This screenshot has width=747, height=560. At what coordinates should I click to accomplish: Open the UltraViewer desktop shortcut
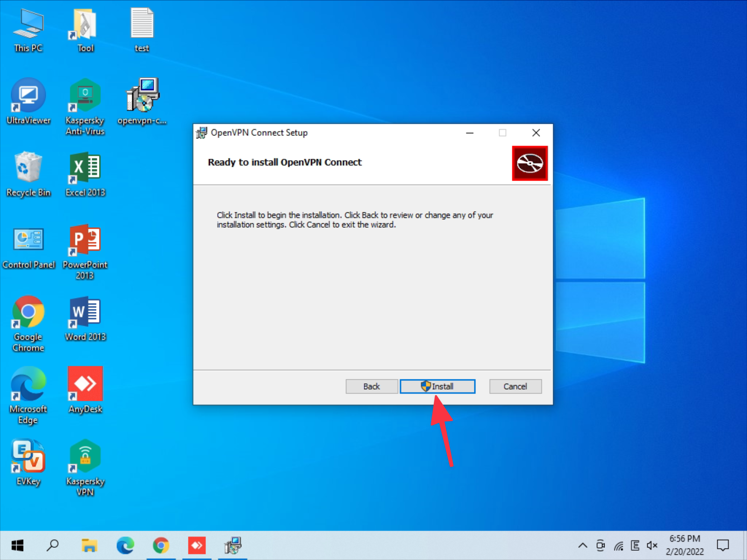[x=28, y=96]
